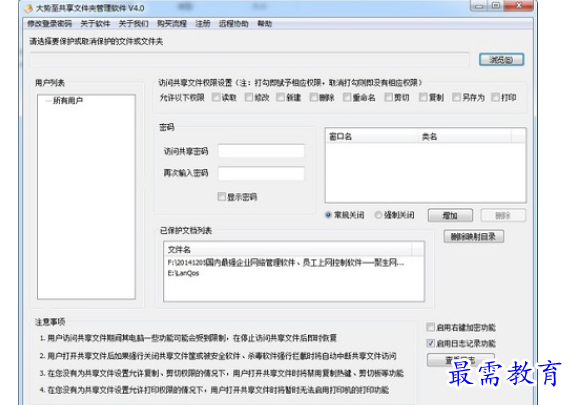Select the E:\LanQos protected entry
This screenshot has width=570, height=405.
(x=183, y=273)
